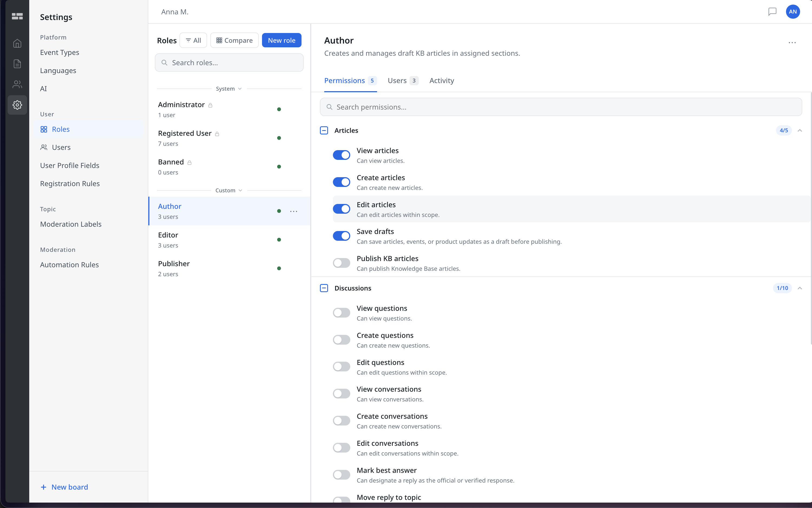Open the Activity tab
Viewport: 812px width, 508px height.
click(442, 81)
